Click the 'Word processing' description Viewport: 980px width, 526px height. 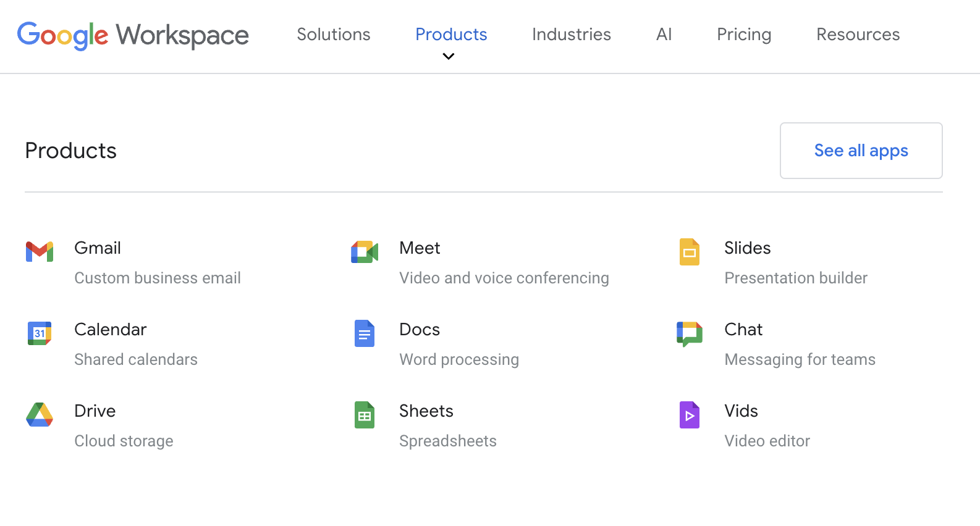459,360
